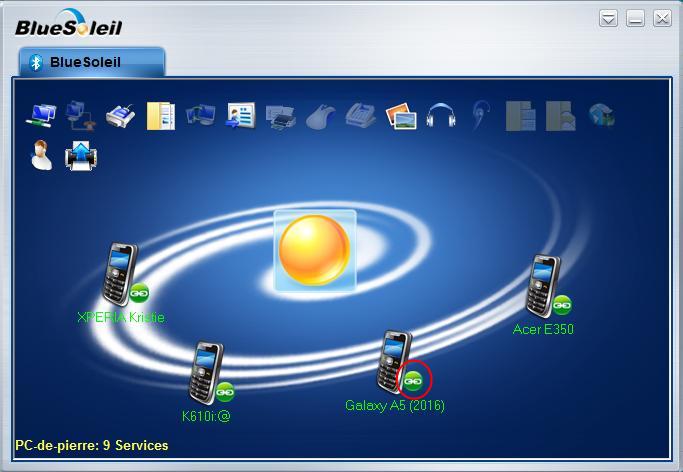Switch to the BlueSoleil tab

[92, 62]
